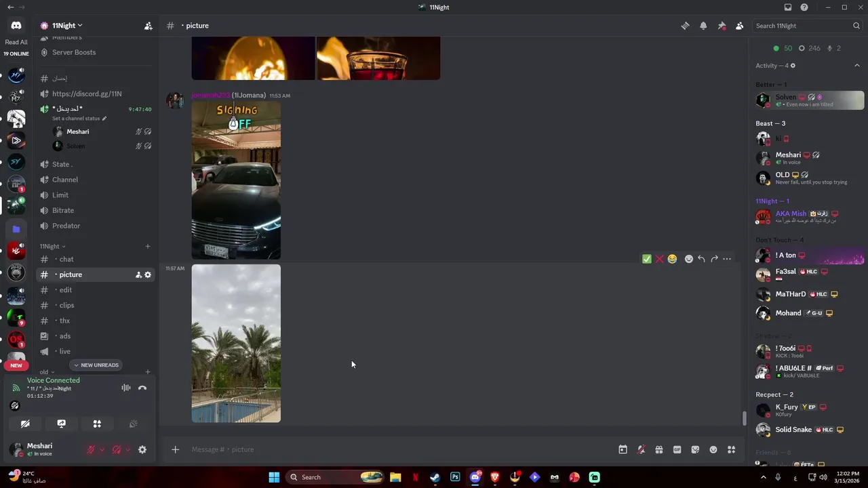Select the State voice channel
868x488 pixels.
(x=62, y=164)
